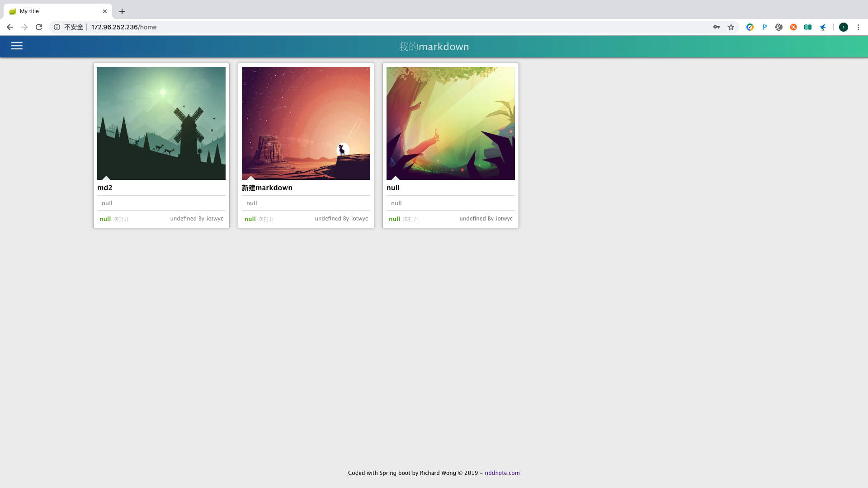The image size is (868, 488).
Task: Open the 新建markdown card title
Action: [267, 188]
